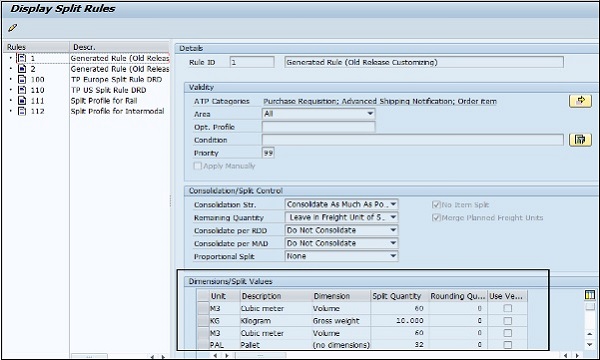This screenshot has width=600, height=360.
Task: Click the document icon for rule 2
Action: tap(22, 69)
